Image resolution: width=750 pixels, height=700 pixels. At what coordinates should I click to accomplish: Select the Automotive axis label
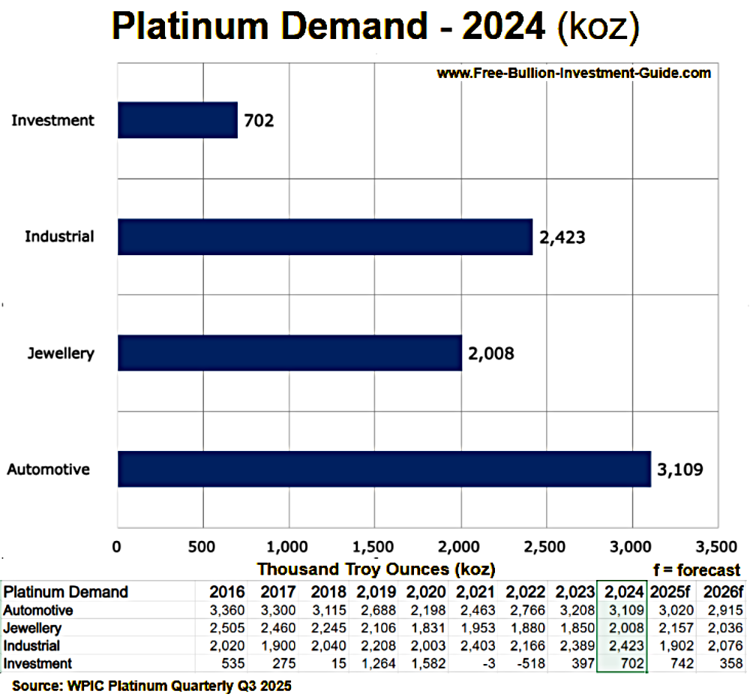pos(48,470)
